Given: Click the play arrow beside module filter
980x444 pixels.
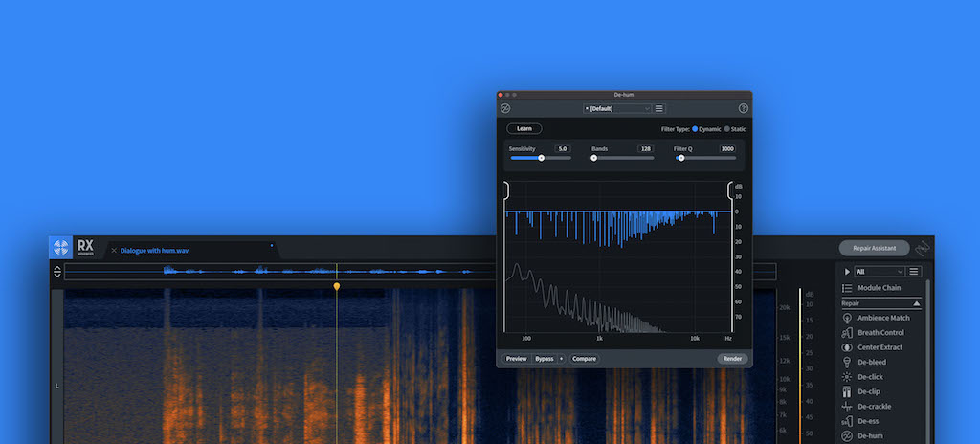Looking at the screenshot, I should click(848, 272).
